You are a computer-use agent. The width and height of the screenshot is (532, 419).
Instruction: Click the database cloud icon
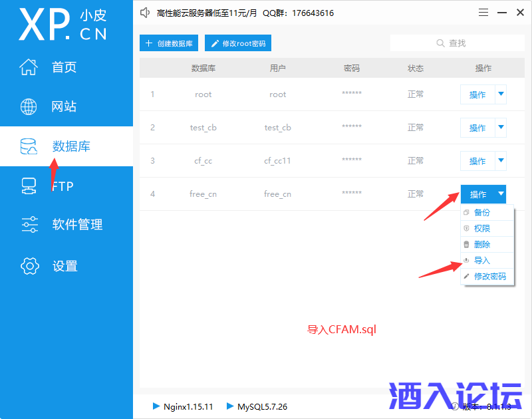pyautogui.click(x=29, y=146)
